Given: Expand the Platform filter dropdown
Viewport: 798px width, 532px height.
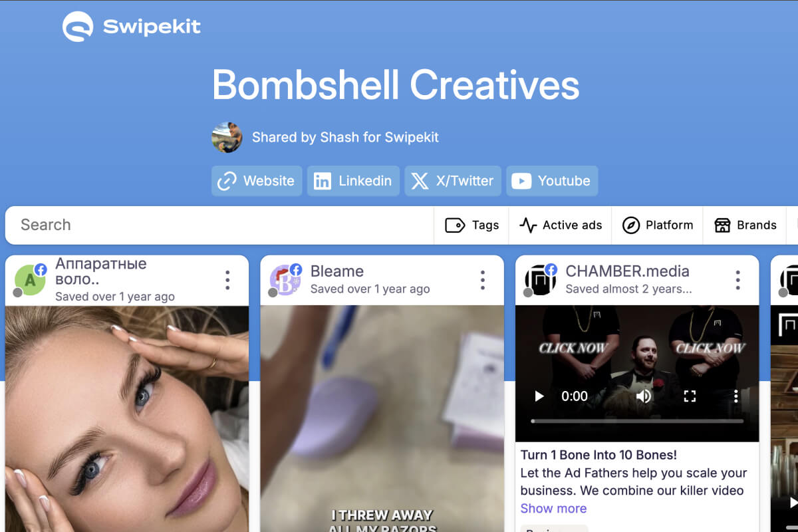Looking at the screenshot, I should pyautogui.click(x=658, y=225).
